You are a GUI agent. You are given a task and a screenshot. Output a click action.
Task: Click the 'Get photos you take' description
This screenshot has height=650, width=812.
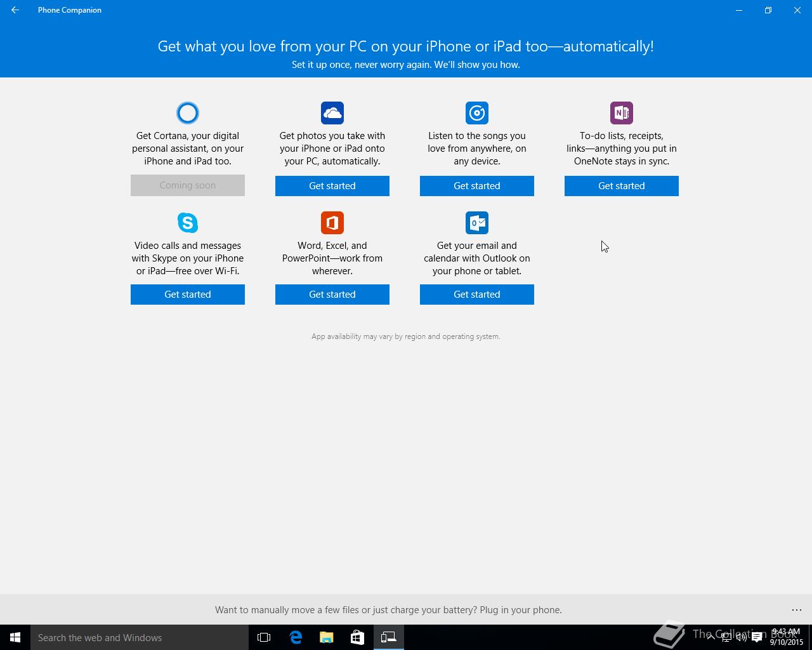332,149
